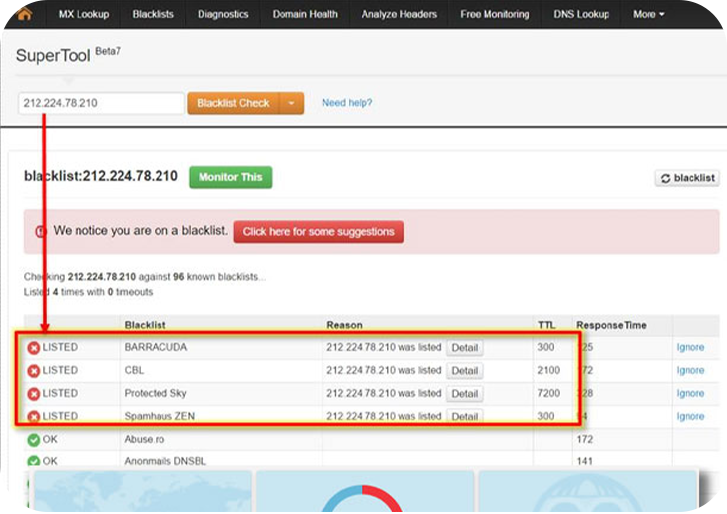Viewport: 727px width, 514px height.
Task: Open the Domain Health menu item
Action: (305, 14)
